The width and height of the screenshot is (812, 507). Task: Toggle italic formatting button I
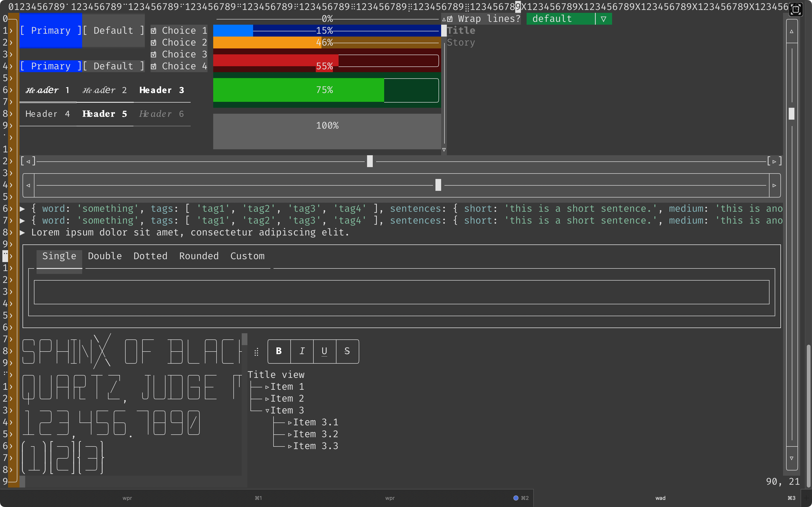click(x=302, y=351)
